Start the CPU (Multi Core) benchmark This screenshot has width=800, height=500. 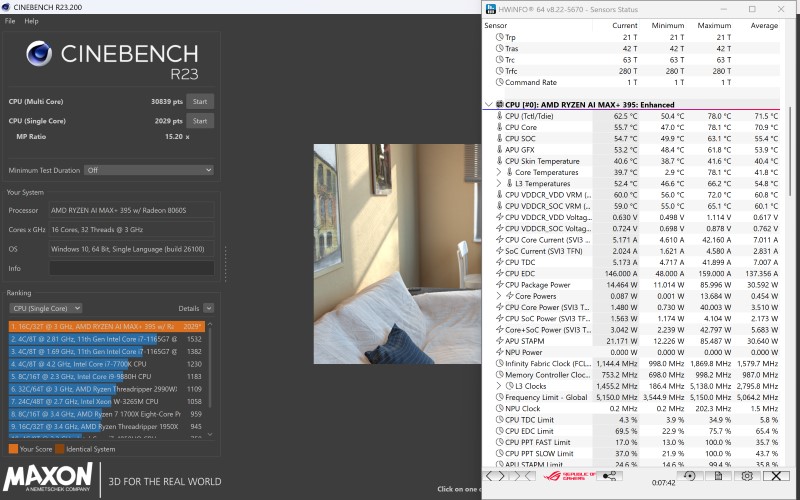200,102
